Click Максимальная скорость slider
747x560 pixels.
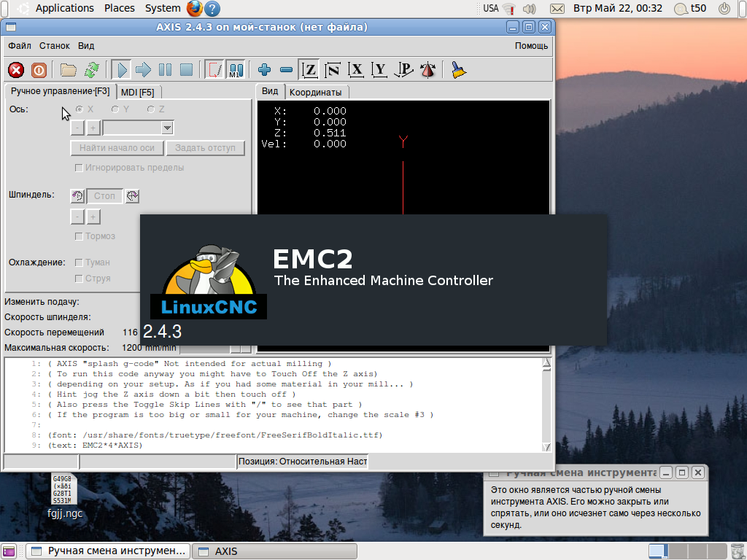point(216,349)
